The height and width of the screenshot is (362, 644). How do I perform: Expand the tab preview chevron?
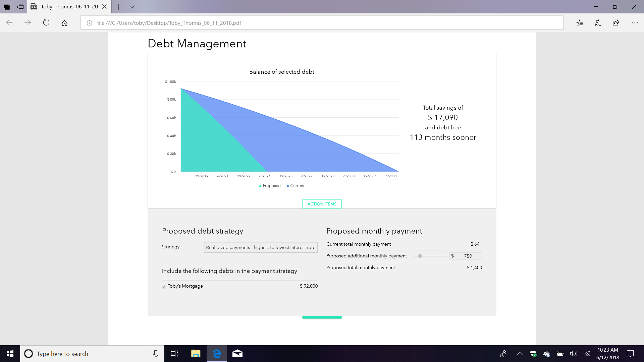(x=132, y=7)
